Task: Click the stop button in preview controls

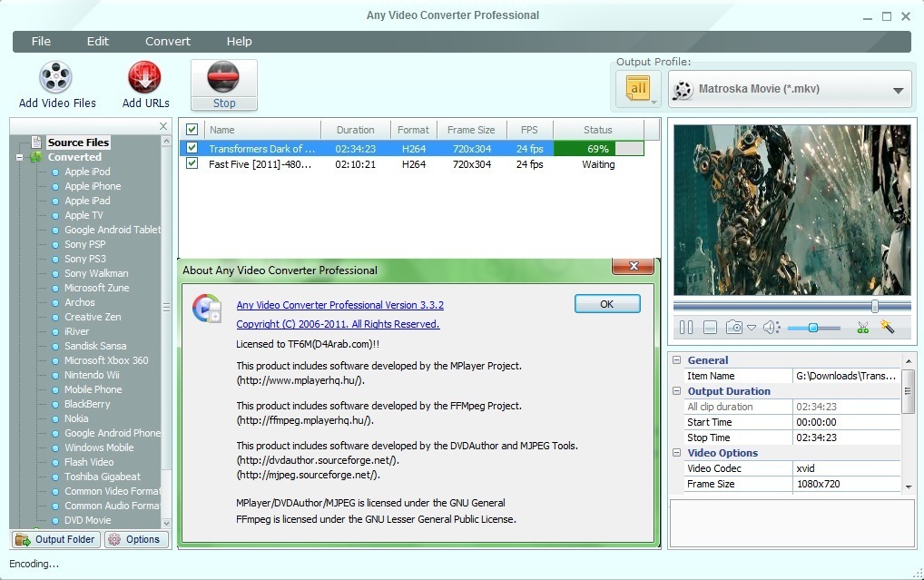Action: click(710, 327)
